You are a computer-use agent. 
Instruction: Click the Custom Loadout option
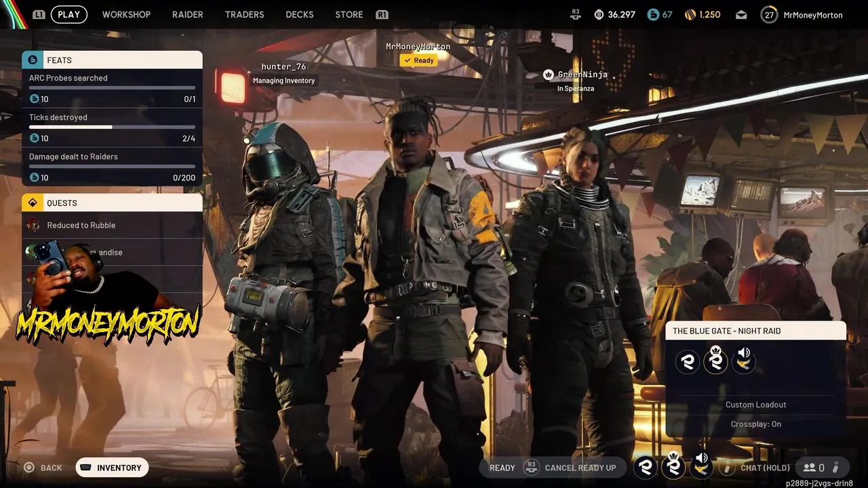coord(756,405)
